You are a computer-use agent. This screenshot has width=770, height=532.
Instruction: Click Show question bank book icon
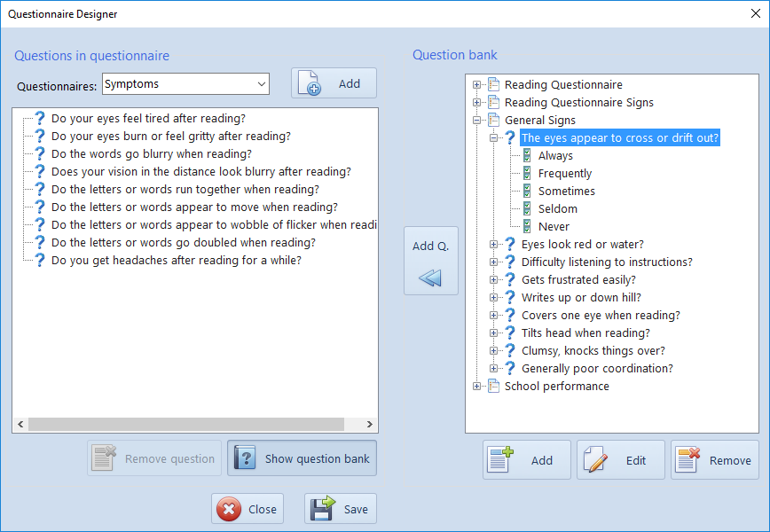point(246,458)
